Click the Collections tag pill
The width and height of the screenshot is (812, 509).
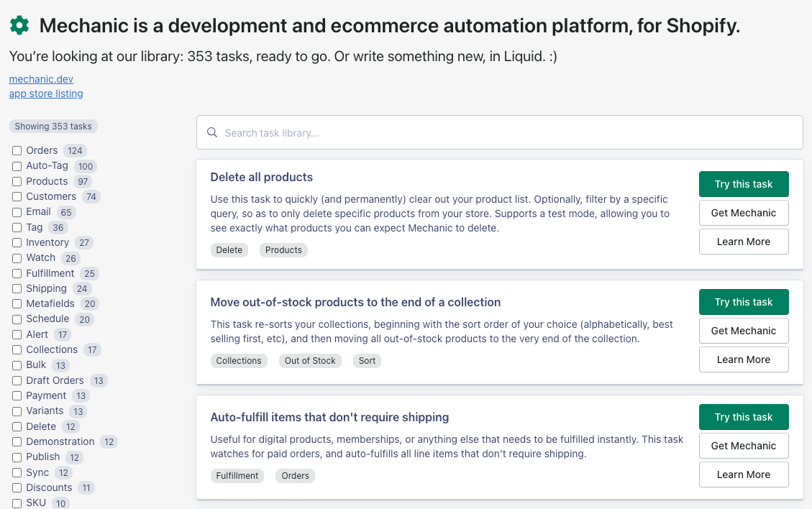tap(239, 361)
